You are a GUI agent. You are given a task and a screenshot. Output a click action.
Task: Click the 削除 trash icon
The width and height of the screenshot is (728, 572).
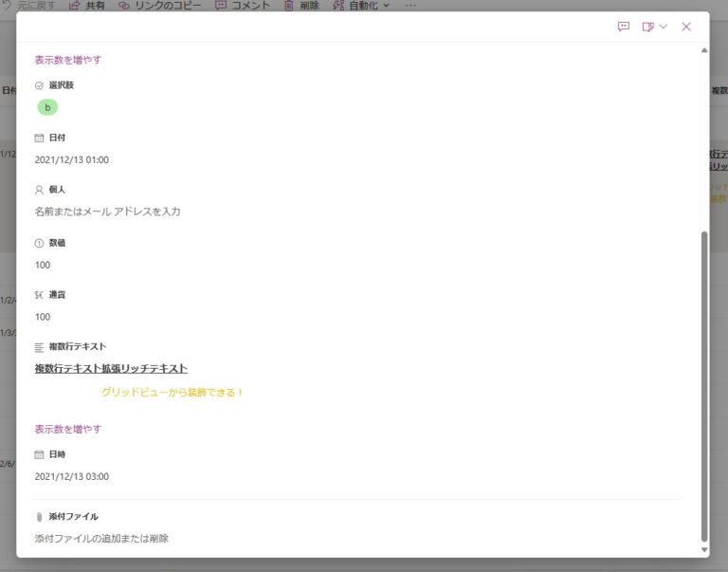pyautogui.click(x=289, y=6)
